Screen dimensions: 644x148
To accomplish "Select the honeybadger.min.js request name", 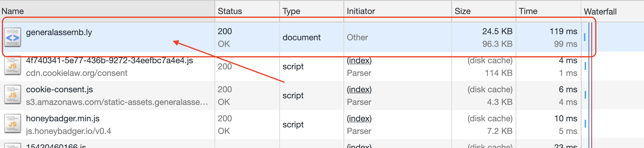I will (x=62, y=118).
